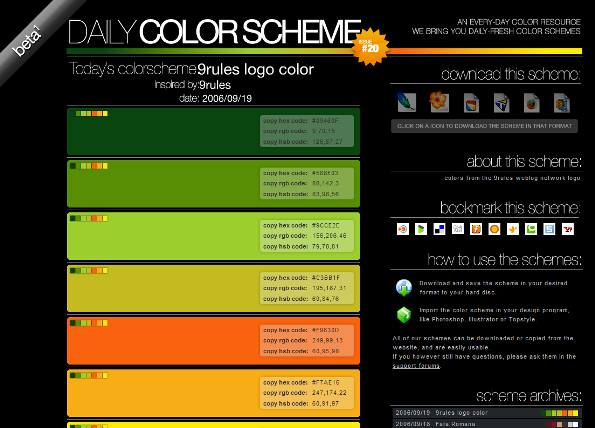Bookmark scheme using green Technorati icon
595x428 pixels.
[531, 229]
